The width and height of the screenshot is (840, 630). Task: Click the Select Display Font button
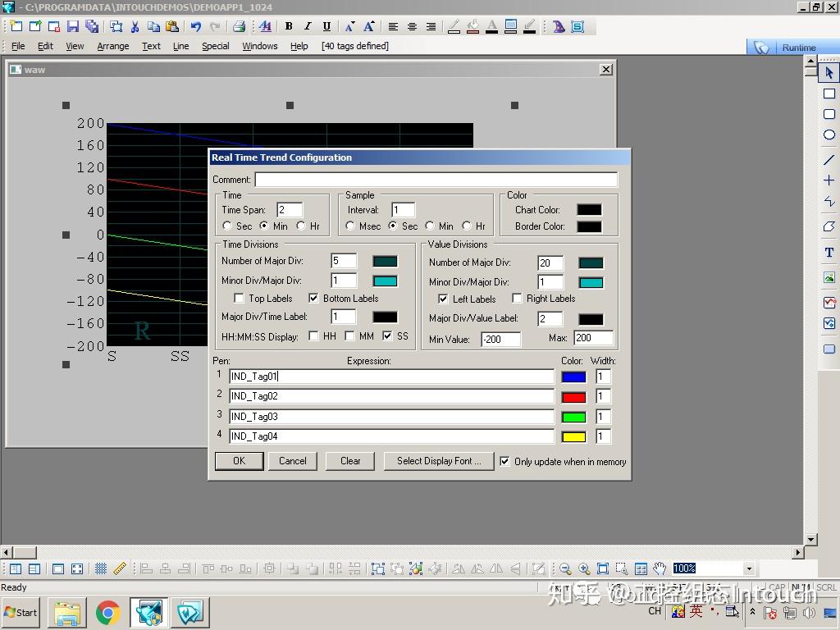coord(439,461)
